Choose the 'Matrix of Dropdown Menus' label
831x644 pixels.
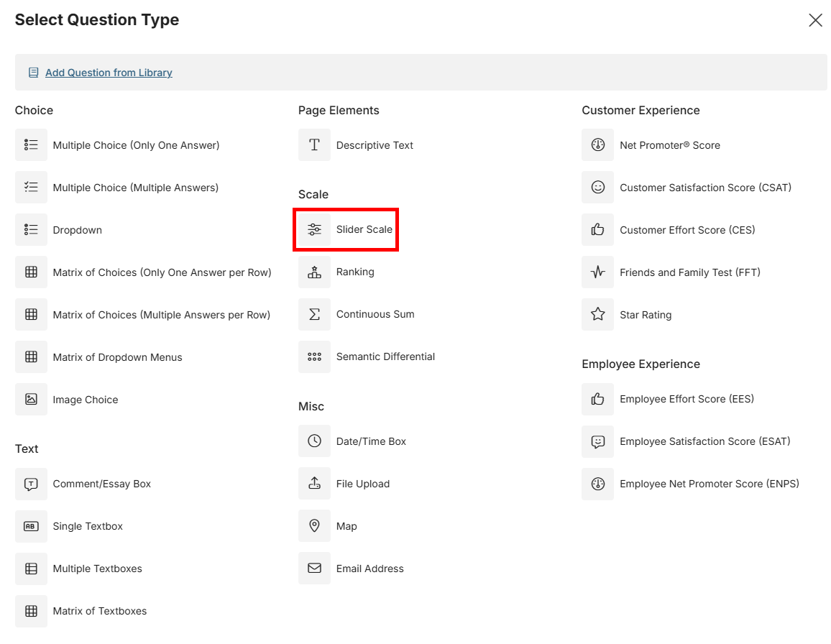click(118, 357)
